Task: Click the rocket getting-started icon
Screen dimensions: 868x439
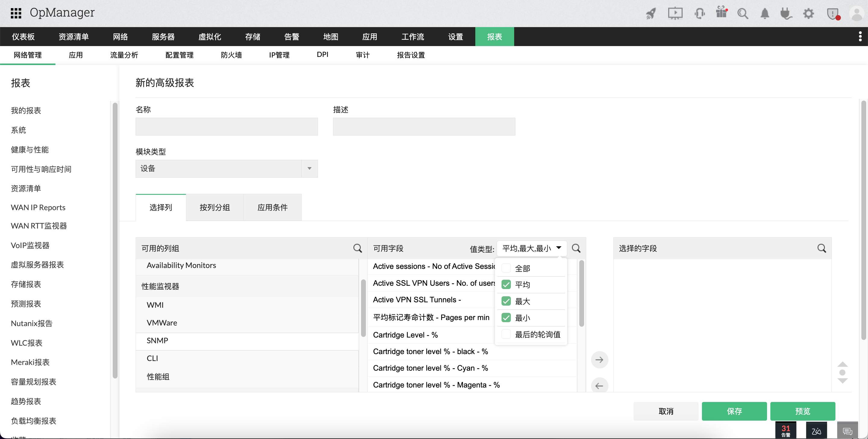Action: [x=650, y=14]
